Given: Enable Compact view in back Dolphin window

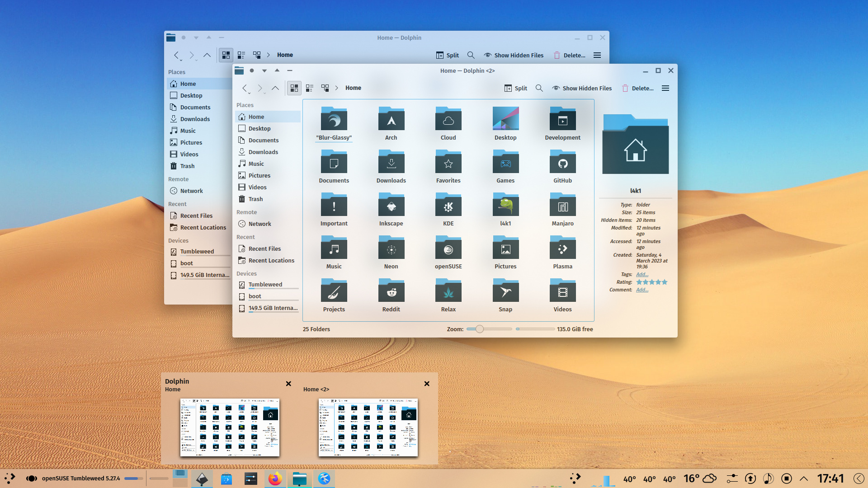Looking at the screenshot, I should click(x=241, y=55).
